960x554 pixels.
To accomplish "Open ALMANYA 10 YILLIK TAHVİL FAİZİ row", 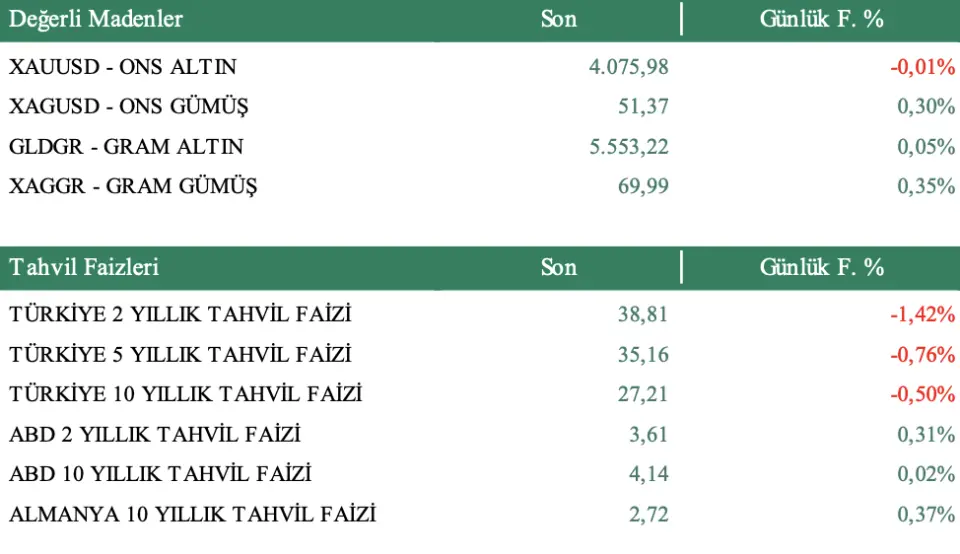I will point(192,514).
